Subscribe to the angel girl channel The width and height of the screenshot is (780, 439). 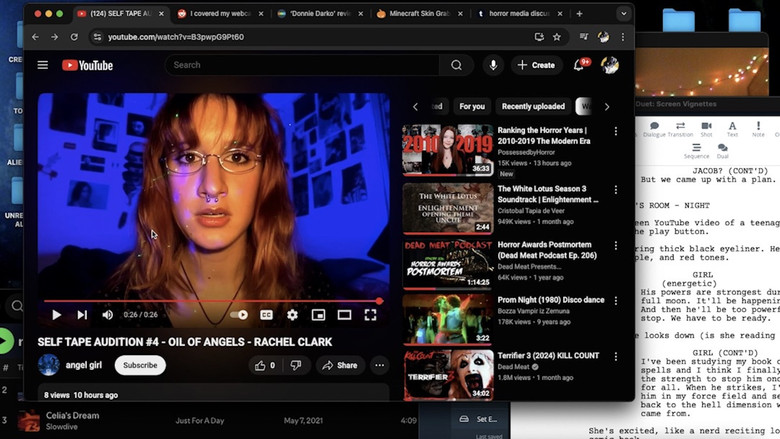click(140, 366)
